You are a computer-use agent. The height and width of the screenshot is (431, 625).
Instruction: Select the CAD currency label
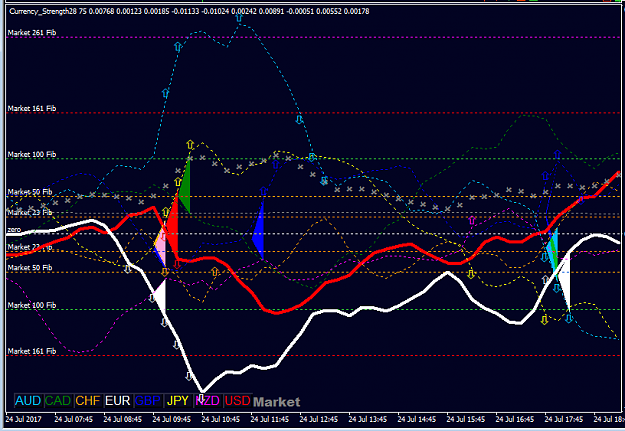(x=58, y=400)
